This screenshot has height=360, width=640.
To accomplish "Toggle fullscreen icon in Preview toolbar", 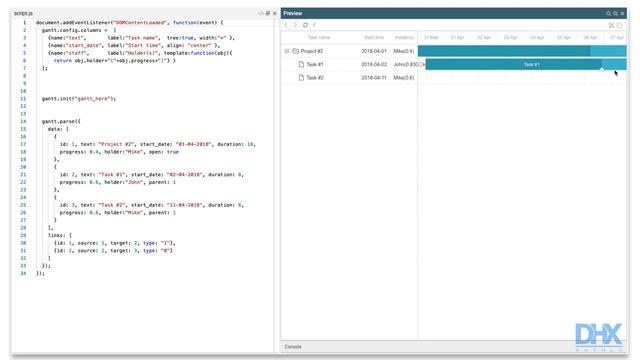I will pos(611,25).
